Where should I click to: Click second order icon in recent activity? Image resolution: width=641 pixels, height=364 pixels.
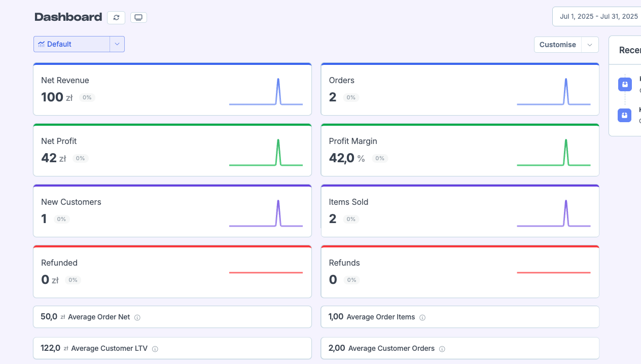pos(625,115)
